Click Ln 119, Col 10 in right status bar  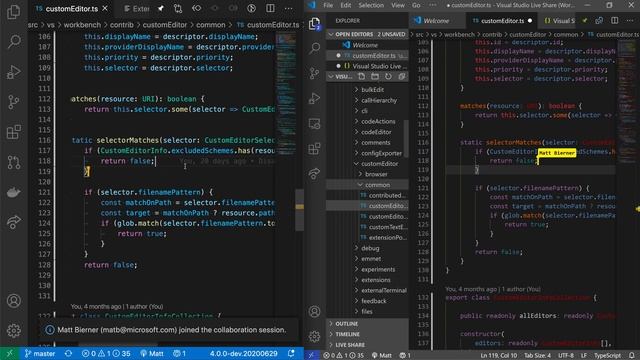tap(498, 356)
